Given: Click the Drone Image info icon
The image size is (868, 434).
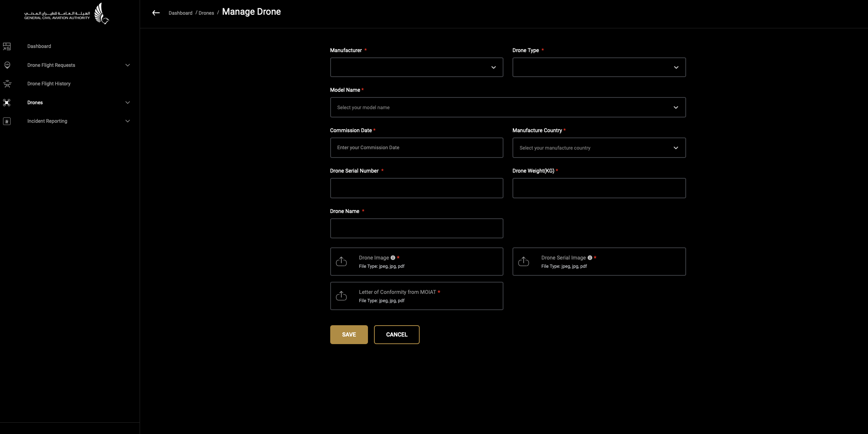Looking at the screenshot, I should pyautogui.click(x=393, y=258).
